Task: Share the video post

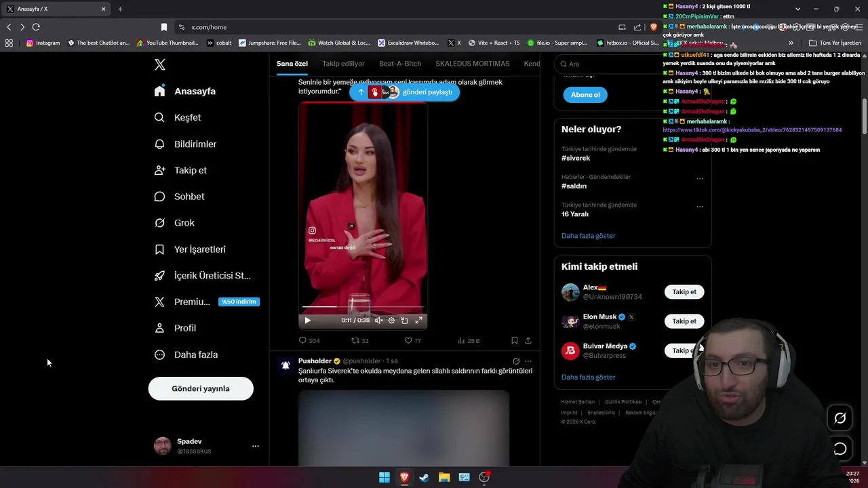Action: pyautogui.click(x=528, y=341)
